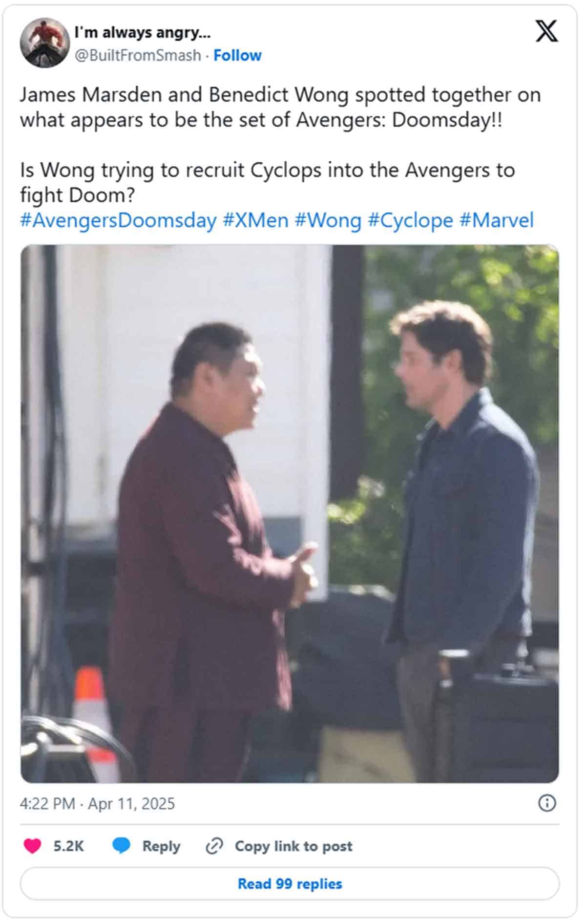Open the attached set photo

point(290,513)
